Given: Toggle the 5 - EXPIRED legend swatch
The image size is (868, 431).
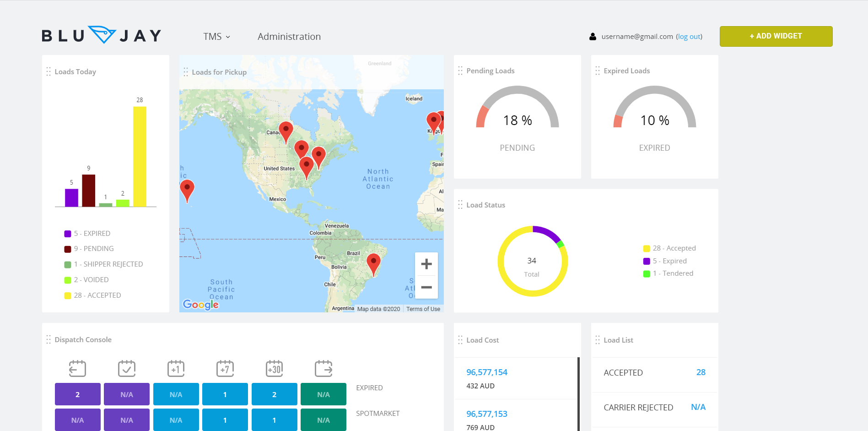Looking at the screenshot, I should coord(68,234).
